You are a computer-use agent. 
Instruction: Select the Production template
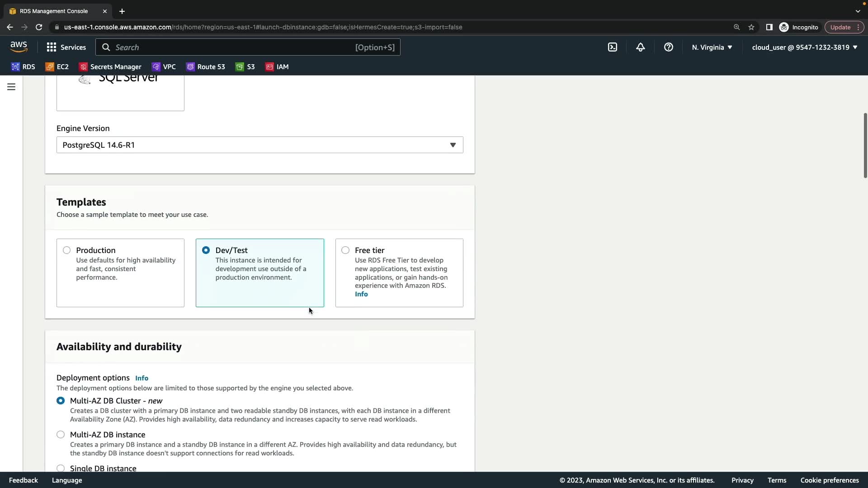pos(67,250)
